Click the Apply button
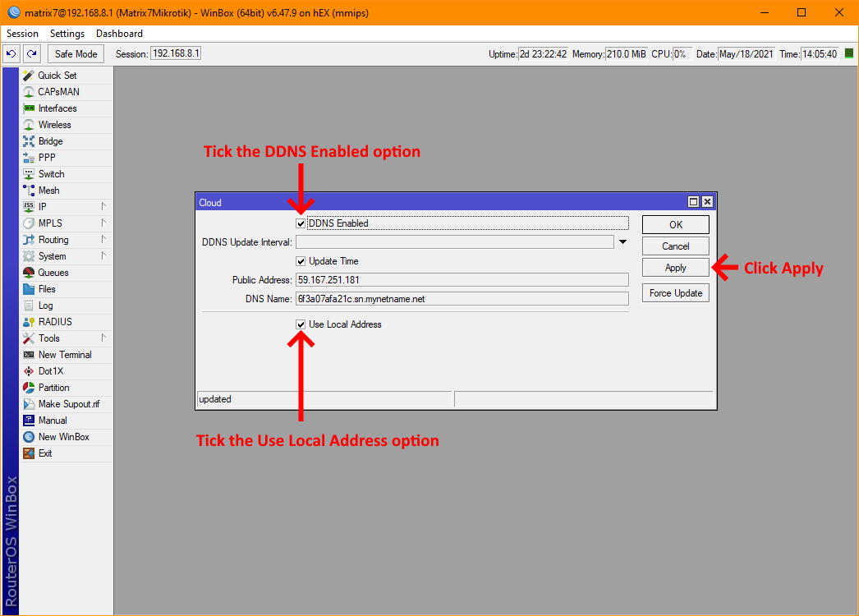Viewport: 859px width, 616px height. tap(676, 268)
